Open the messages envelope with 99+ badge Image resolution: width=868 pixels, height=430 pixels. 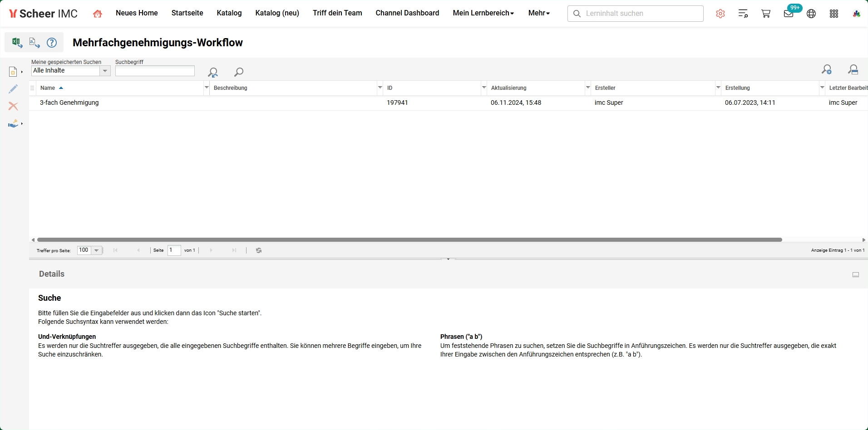789,14
